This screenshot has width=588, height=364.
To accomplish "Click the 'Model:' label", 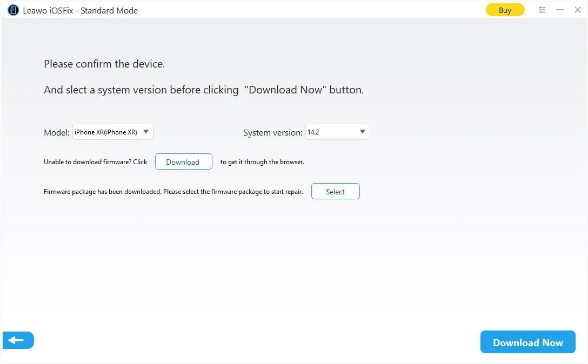I will [57, 133].
